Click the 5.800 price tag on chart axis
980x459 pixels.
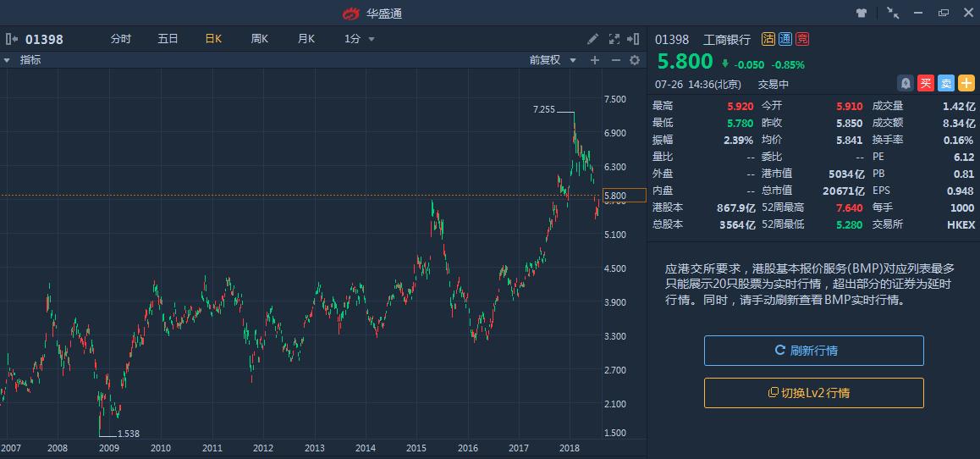(x=625, y=195)
